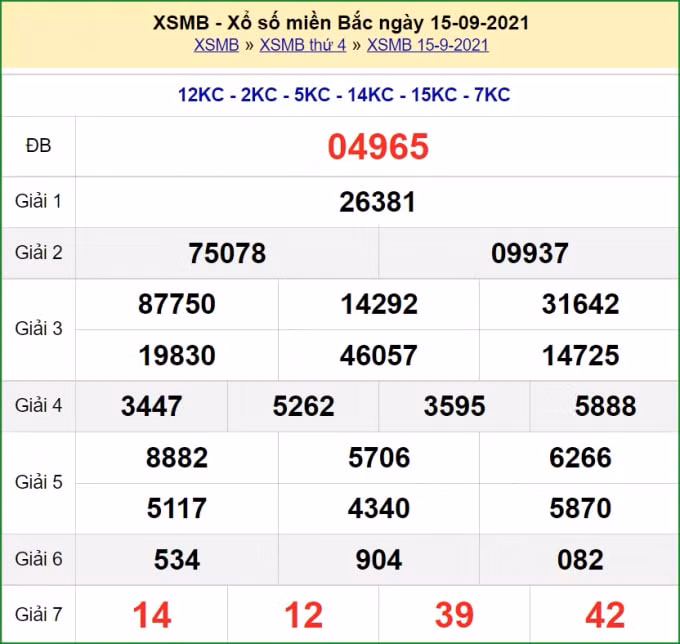Open the XSMB breadcrumb link
Viewport: 680px width, 644px height.
216,45
